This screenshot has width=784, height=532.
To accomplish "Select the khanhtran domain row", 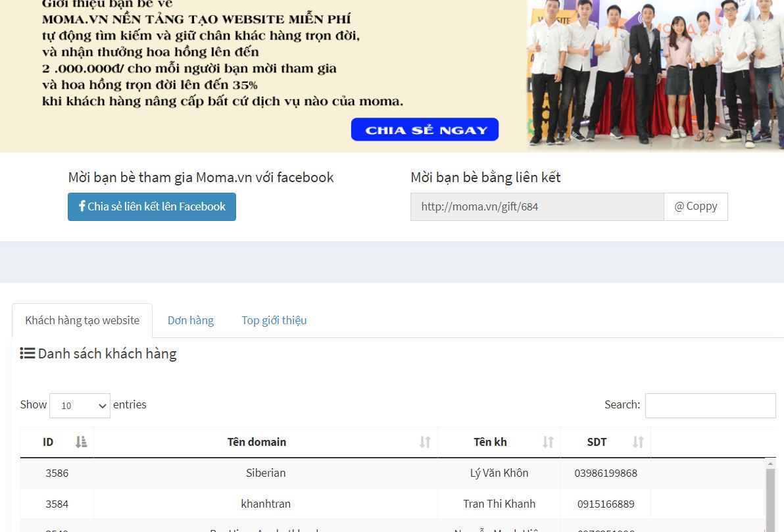I will pyautogui.click(x=266, y=504).
